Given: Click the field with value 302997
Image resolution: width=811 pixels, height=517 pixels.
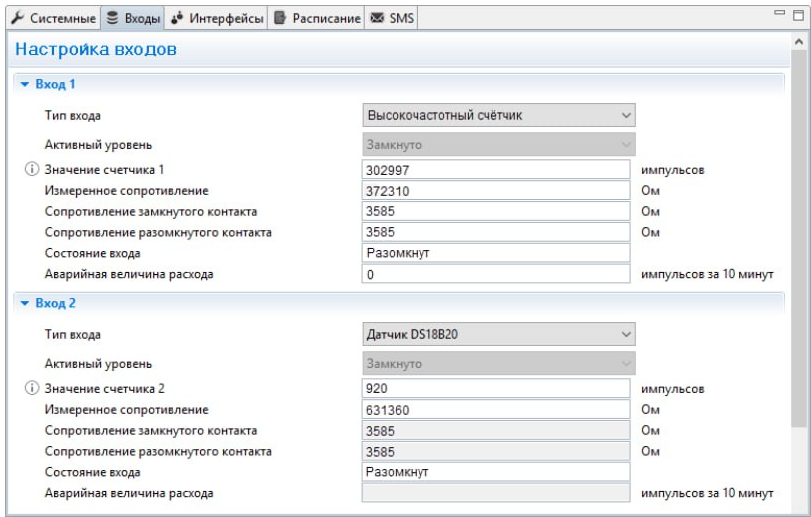Looking at the screenshot, I should point(495,170).
